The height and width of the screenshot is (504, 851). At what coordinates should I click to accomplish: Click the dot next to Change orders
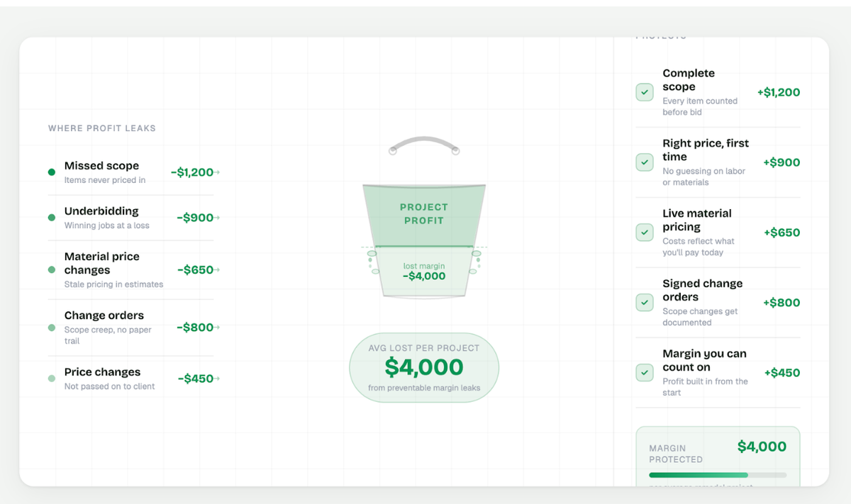pyautogui.click(x=51, y=327)
